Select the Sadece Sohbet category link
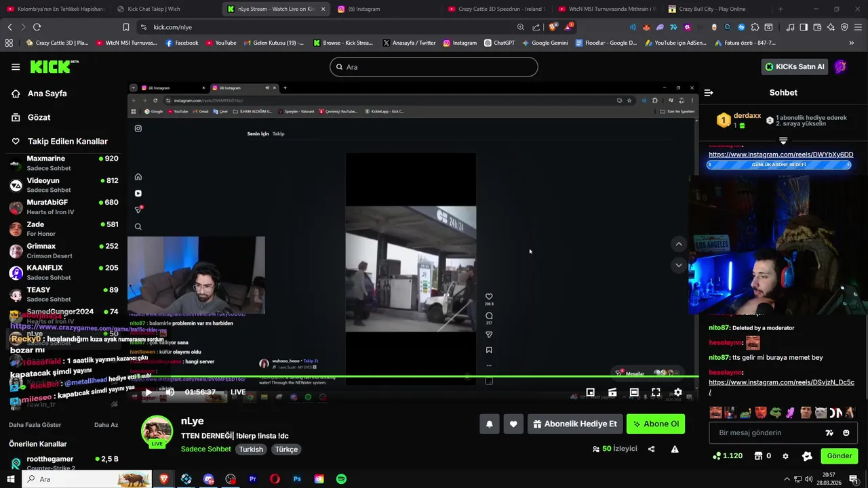This screenshot has width=868, height=488. pos(206,449)
